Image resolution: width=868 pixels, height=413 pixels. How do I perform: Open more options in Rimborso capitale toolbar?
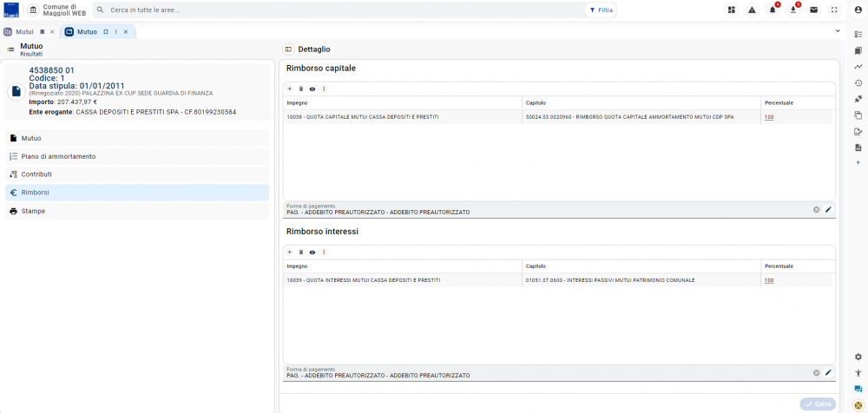pos(324,88)
